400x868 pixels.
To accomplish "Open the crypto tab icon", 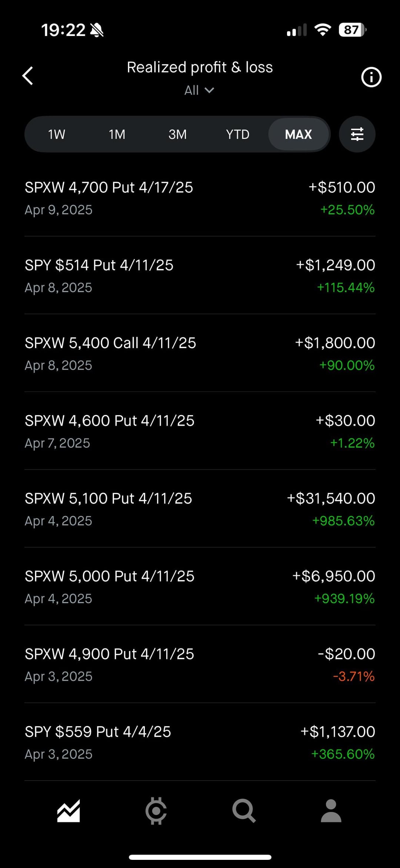I will [x=156, y=811].
